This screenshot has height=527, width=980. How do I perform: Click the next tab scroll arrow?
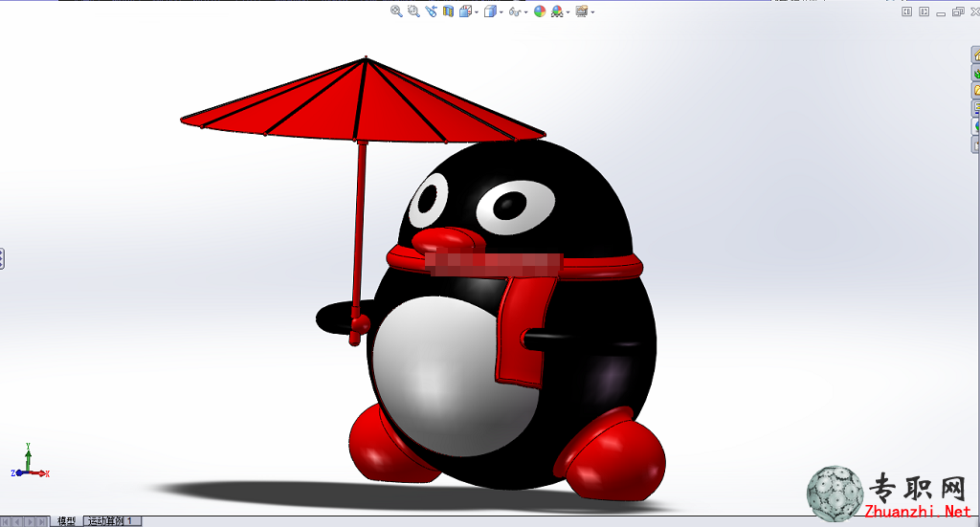[30, 521]
